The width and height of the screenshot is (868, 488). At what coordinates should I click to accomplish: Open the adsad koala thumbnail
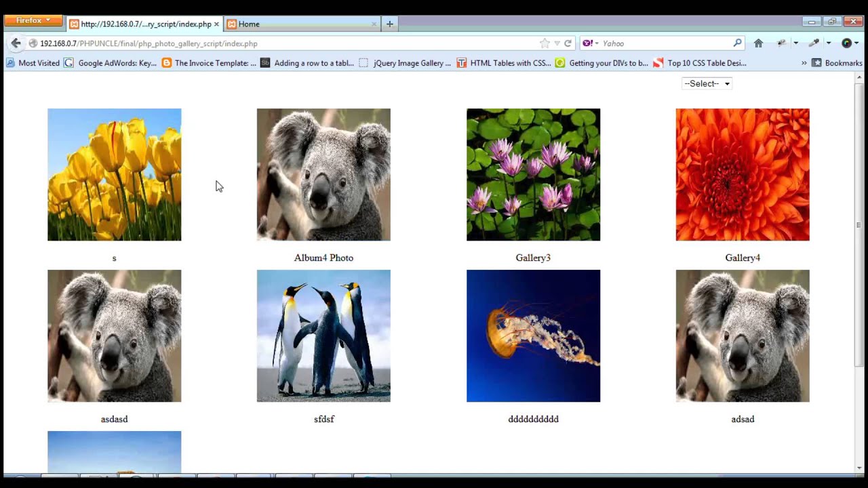743,335
